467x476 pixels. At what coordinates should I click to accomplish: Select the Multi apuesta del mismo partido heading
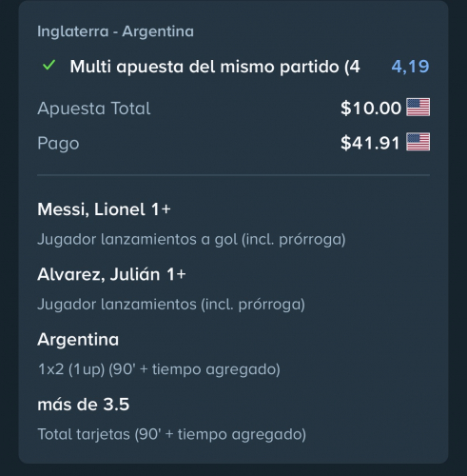pos(215,67)
